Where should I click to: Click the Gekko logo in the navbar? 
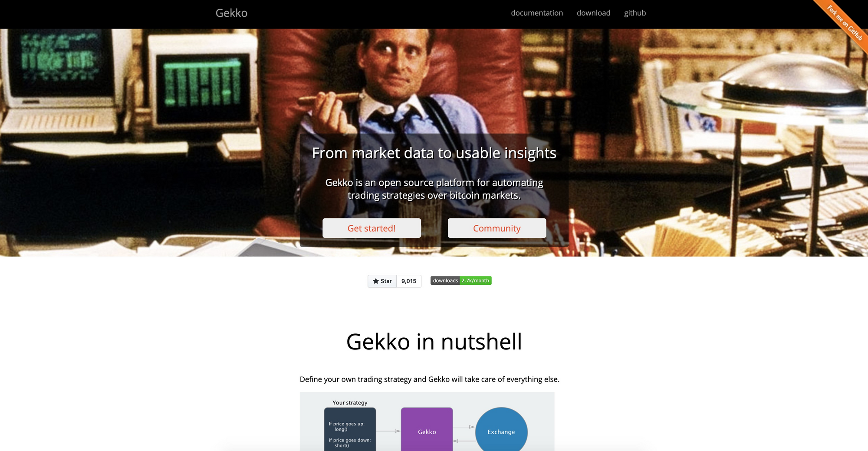[x=231, y=13]
